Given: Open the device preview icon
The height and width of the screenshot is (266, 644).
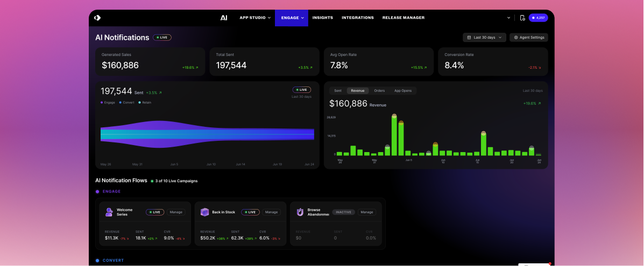Looking at the screenshot, I should tap(522, 18).
